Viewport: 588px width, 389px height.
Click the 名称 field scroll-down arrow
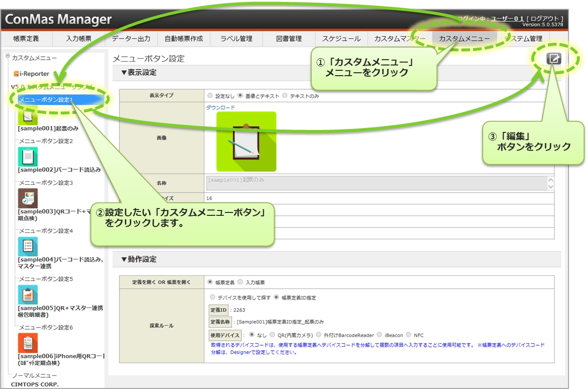(x=550, y=187)
